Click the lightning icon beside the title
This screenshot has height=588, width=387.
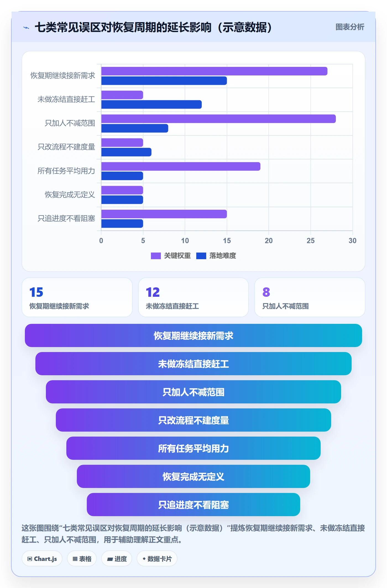click(x=26, y=28)
